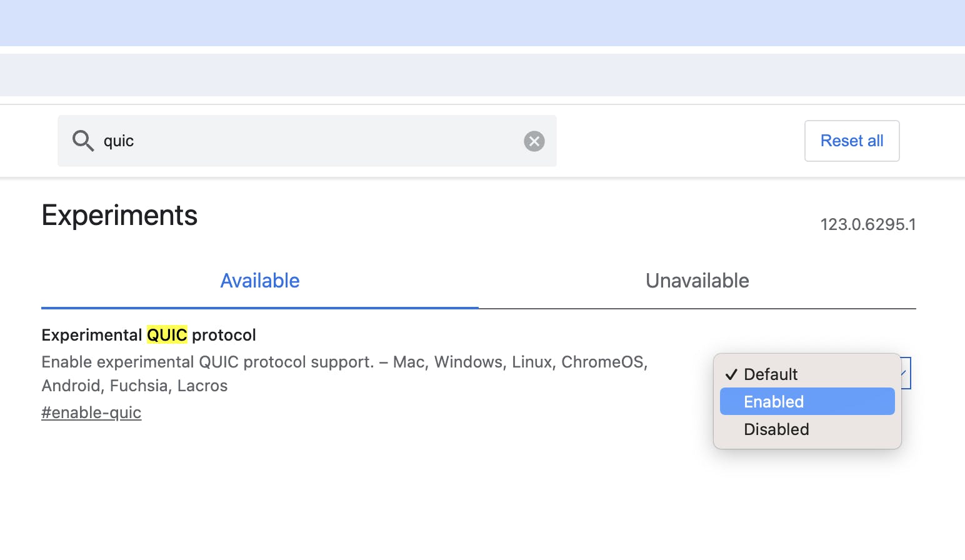965x560 pixels.
Task: Open the #enable-quic anchor link
Action: (91, 412)
